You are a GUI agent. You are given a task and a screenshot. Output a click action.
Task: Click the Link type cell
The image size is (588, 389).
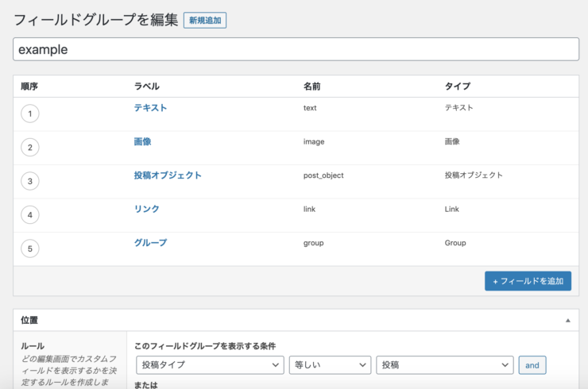click(x=452, y=209)
